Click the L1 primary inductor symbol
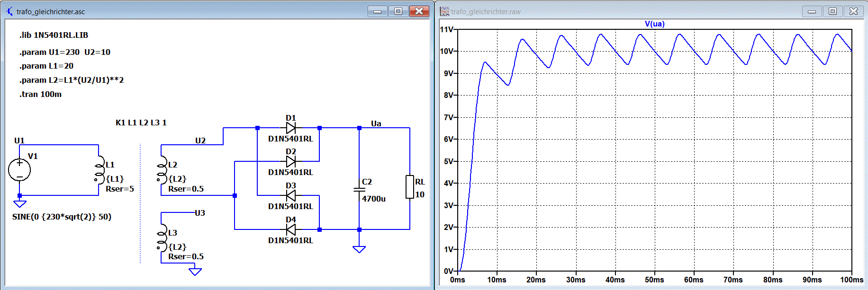The width and height of the screenshot is (868, 290). pos(99,169)
